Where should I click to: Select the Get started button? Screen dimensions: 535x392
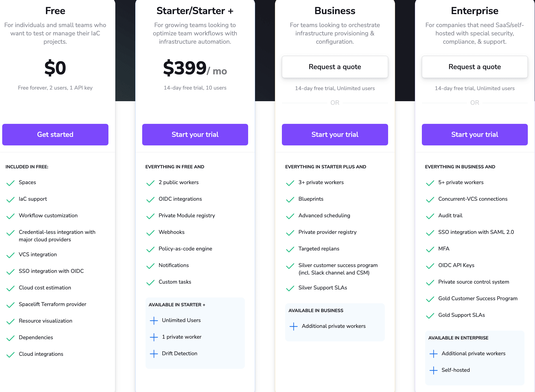point(55,135)
